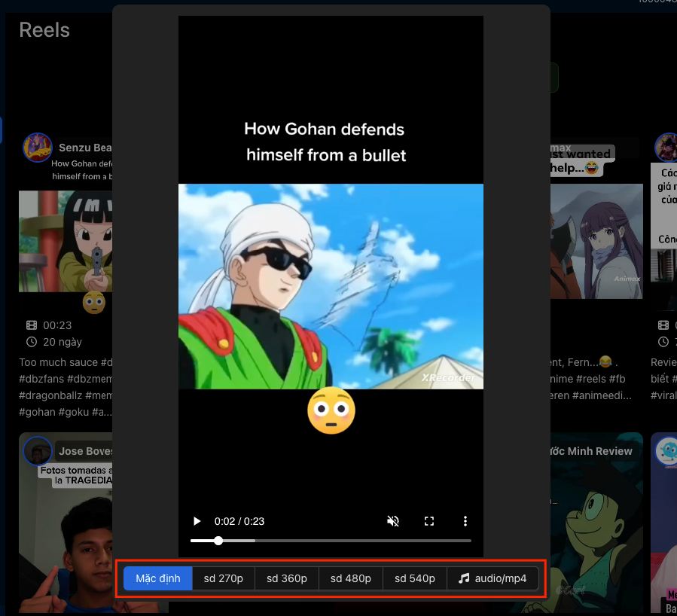
Task: Choose the sd 360p quality
Action: pos(287,578)
